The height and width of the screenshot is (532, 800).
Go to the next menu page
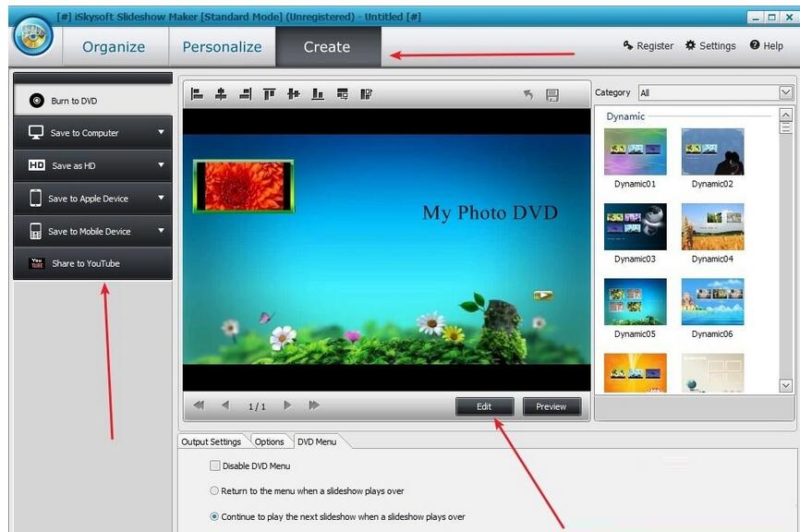(287, 405)
